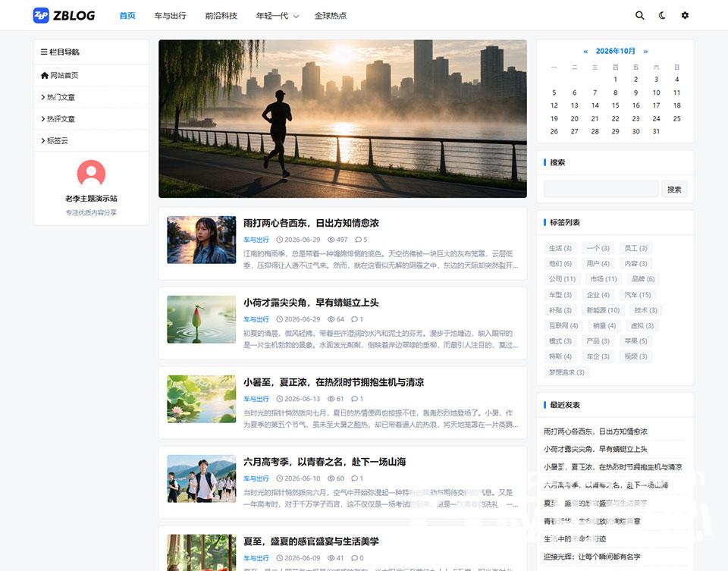Click the runner banner image
The image size is (728, 571).
pos(343,119)
